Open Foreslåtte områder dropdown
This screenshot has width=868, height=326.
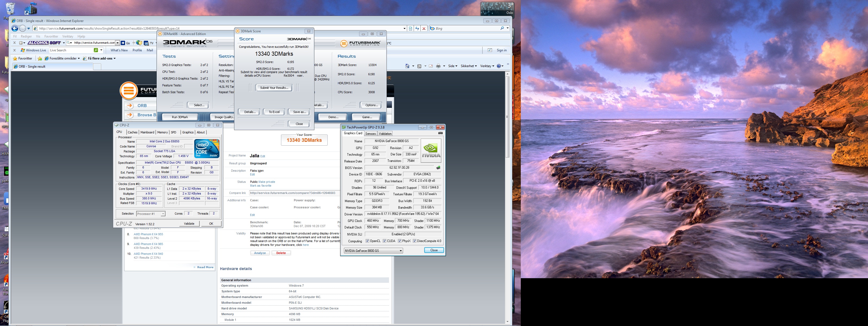click(63, 58)
